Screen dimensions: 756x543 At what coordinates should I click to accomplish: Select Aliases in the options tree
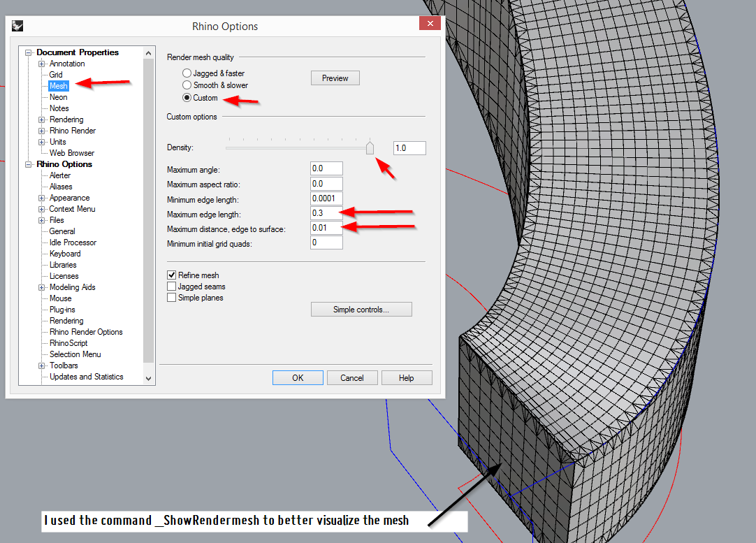[x=61, y=186]
